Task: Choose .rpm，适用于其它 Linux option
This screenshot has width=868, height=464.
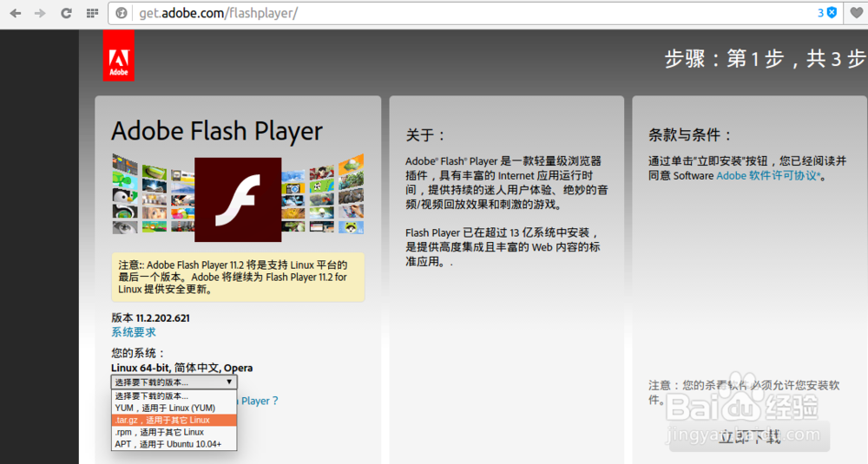Action: pos(174,433)
